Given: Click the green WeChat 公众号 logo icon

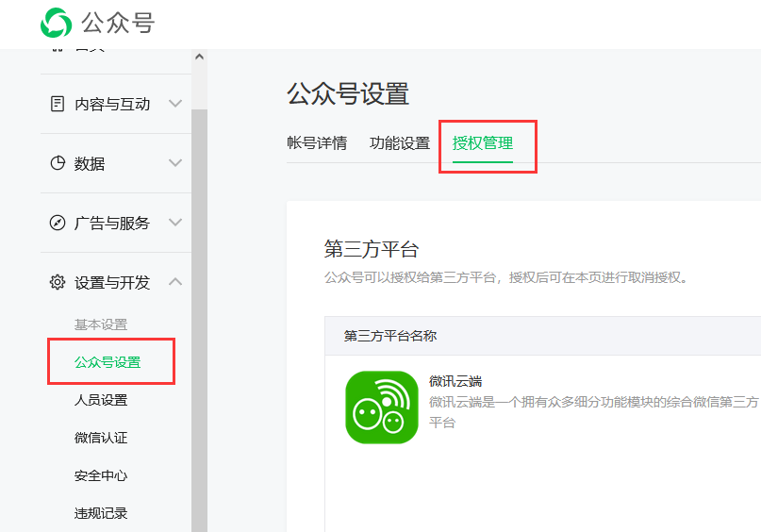Looking at the screenshot, I should click(56, 23).
